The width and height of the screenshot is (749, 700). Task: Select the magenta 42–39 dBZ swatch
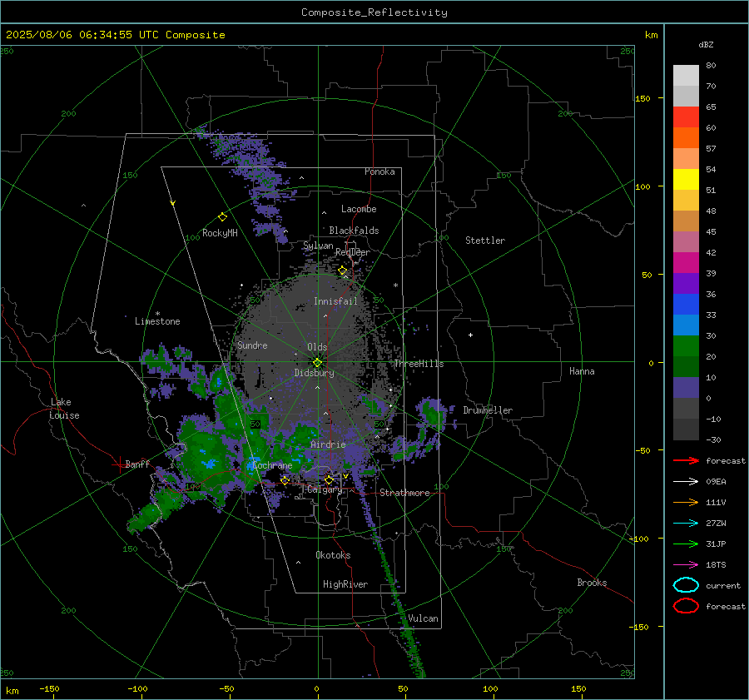click(686, 262)
